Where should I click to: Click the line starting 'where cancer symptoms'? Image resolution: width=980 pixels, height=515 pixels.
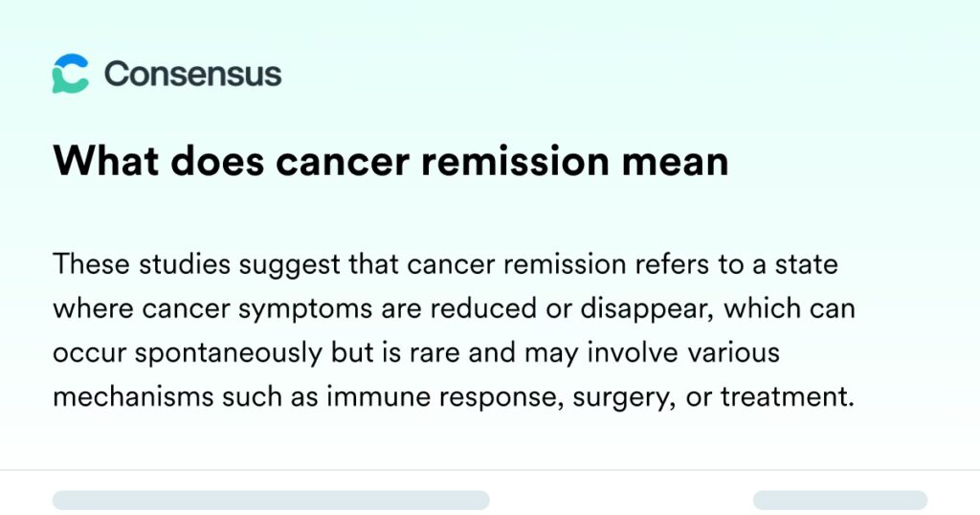coord(456,308)
